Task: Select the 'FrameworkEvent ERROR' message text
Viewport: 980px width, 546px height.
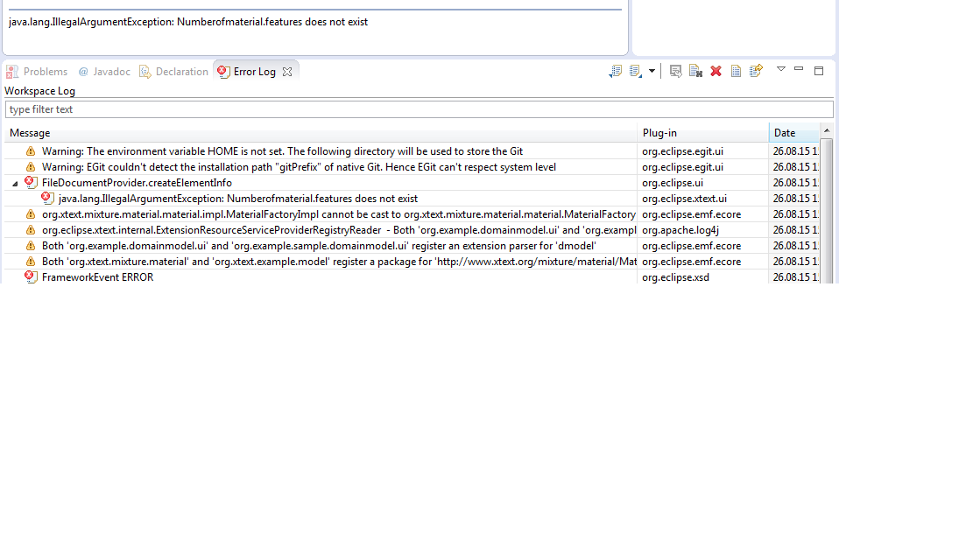Action: [x=97, y=277]
